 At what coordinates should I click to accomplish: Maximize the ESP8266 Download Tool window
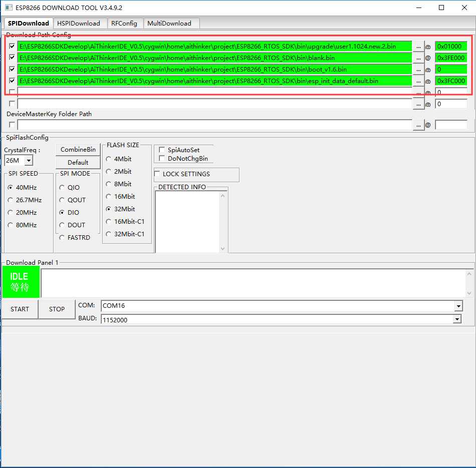[x=441, y=8]
